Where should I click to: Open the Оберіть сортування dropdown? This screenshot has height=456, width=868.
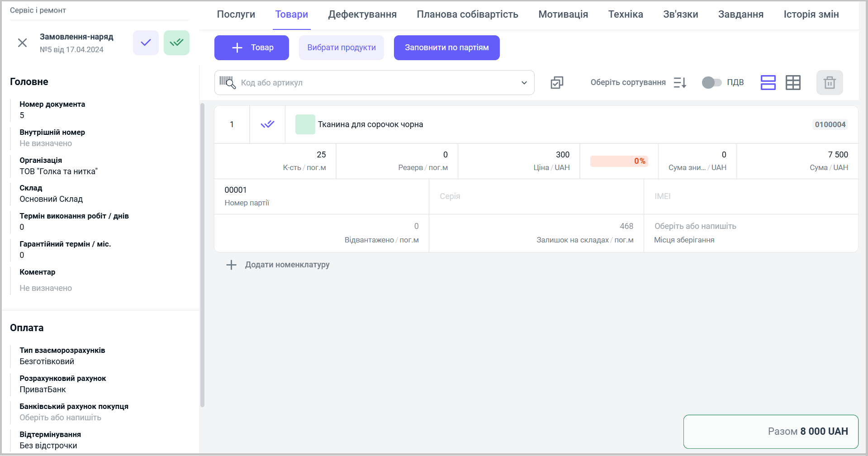(x=628, y=82)
